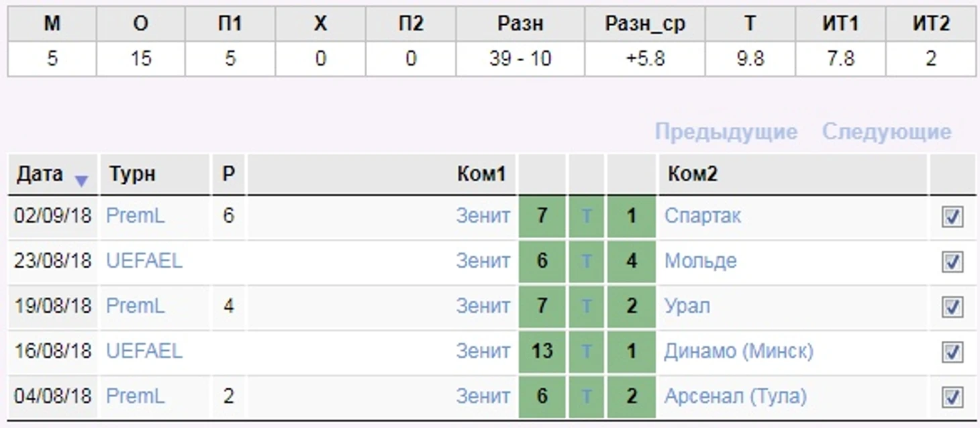Click the sort arrow next to Дата
Viewport: 980px width, 428px height.
click(x=81, y=180)
